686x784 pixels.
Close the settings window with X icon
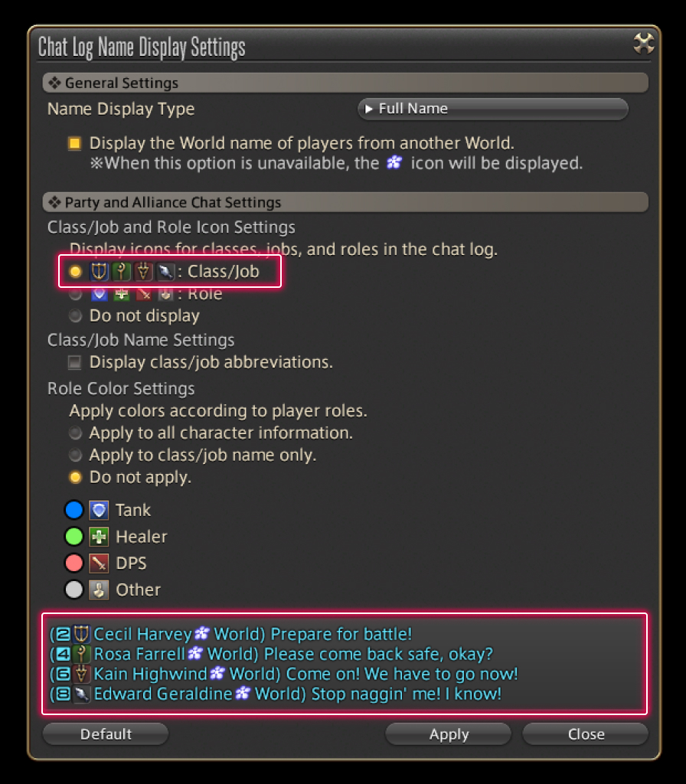tap(643, 43)
